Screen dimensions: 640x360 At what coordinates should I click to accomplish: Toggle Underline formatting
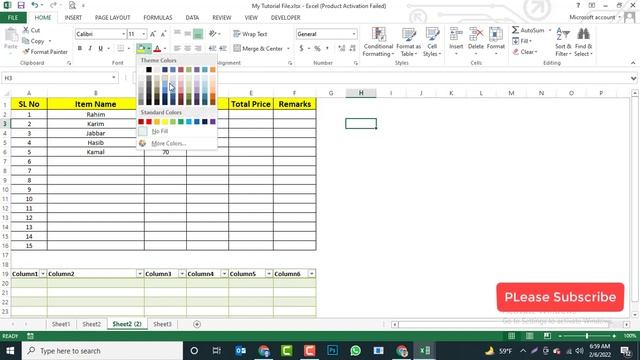(100, 49)
